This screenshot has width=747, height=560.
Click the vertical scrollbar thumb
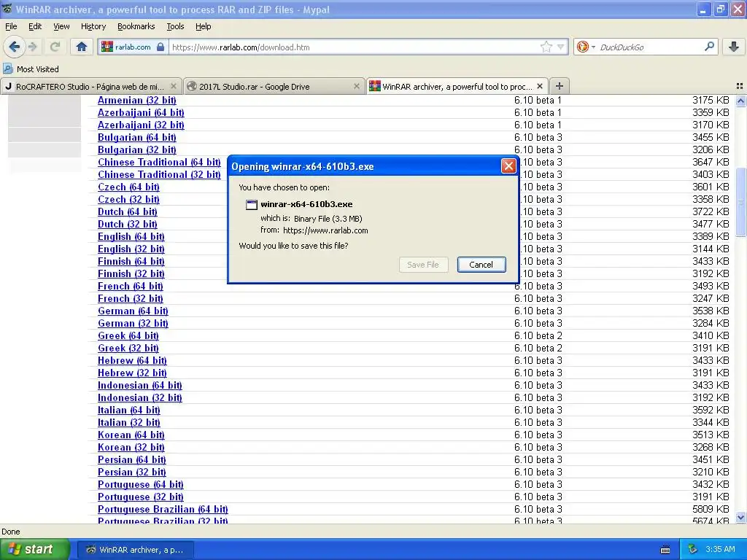tap(740, 202)
